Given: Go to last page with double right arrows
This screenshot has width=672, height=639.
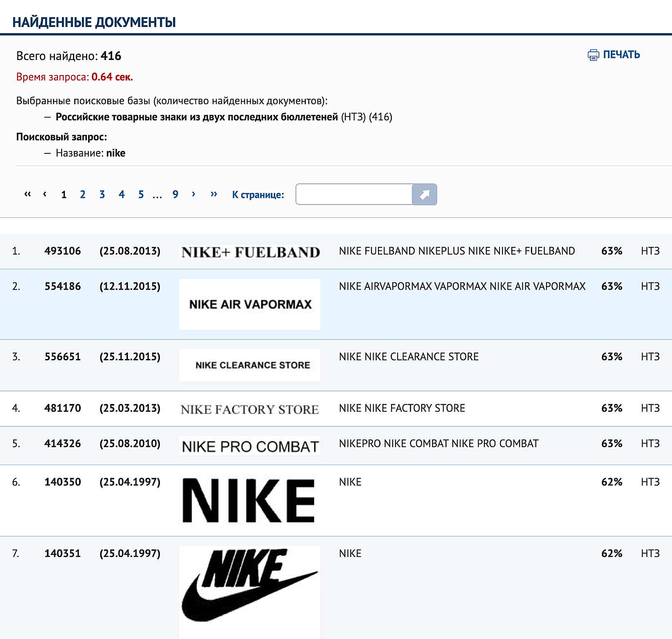Looking at the screenshot, I should tap(214, 194).
